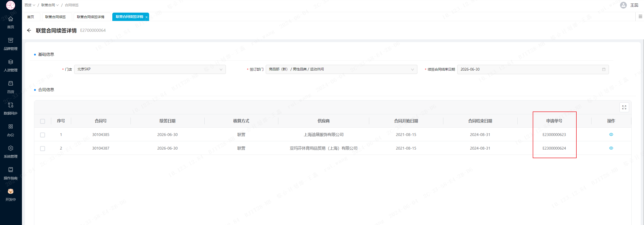Go to 人资管理 in the sidebar
Viewport: 644px width, 225px height.
11,62
